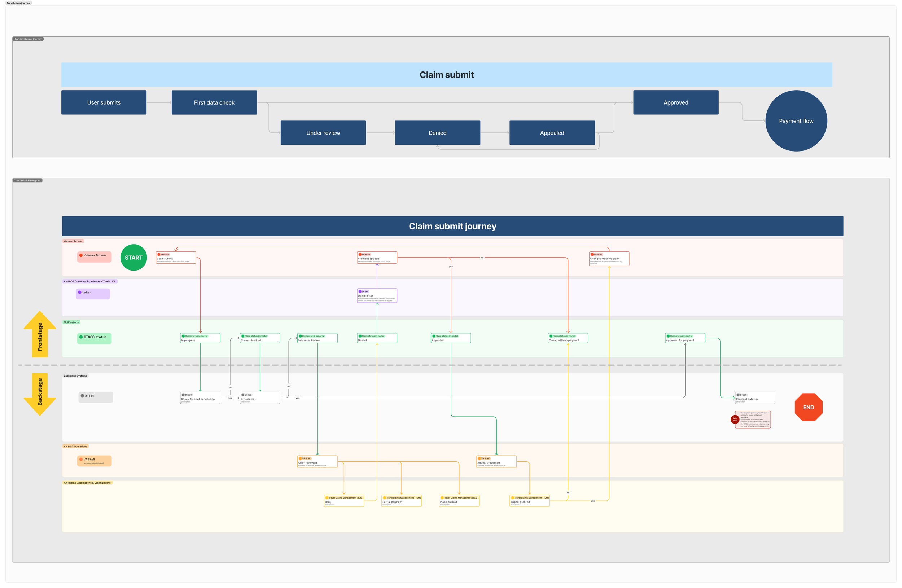Image resolution: width=902 pixels, height=588 pixels.
Task: Select the Denial letter card
Action: 377,296
